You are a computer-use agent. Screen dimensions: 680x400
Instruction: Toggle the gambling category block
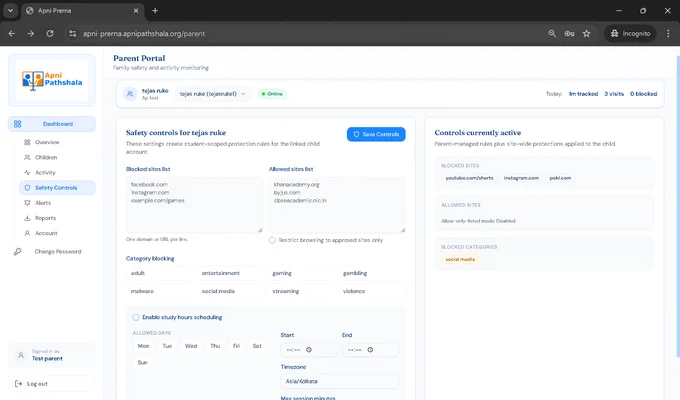tap(372, 273)
